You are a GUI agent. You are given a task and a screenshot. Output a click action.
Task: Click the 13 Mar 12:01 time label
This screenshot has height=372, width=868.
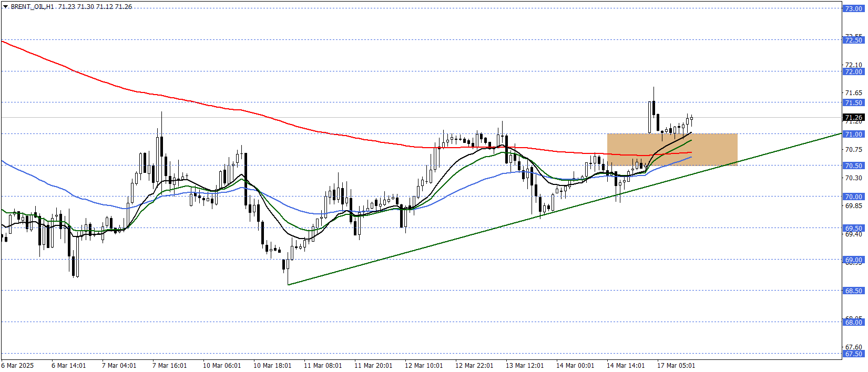[525, 366]
